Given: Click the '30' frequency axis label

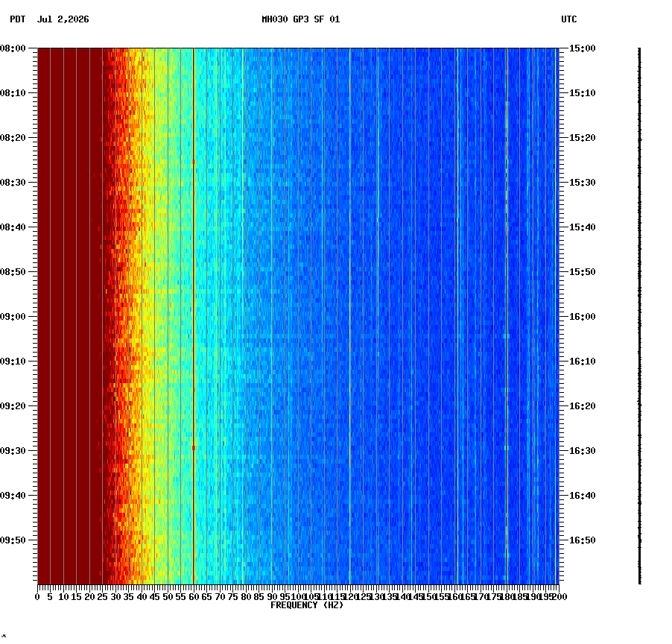Looking at the screenshot, I should pyautogui.click(x=115, y=597).
